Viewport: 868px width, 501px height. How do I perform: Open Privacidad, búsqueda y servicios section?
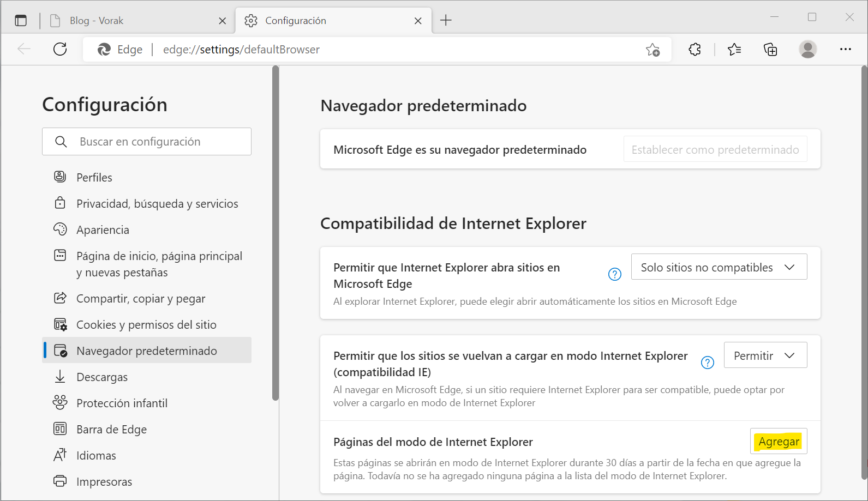tap(147, 203)
